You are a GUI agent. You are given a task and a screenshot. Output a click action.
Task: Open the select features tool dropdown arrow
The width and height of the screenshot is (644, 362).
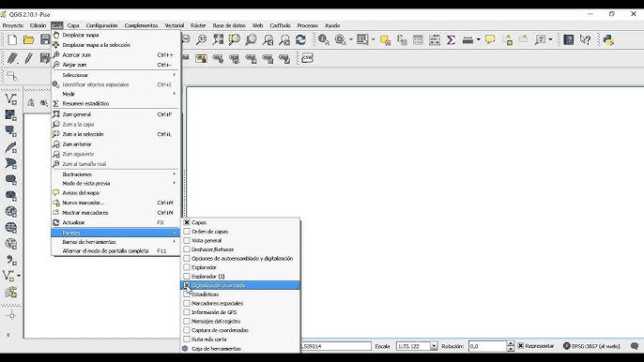373,39
